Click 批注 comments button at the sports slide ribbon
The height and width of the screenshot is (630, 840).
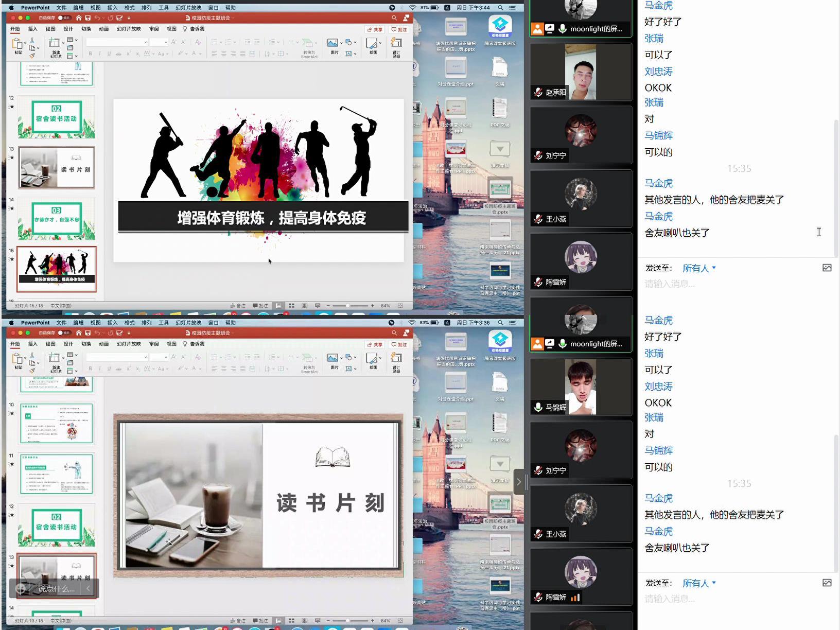(x=399, y=29)
